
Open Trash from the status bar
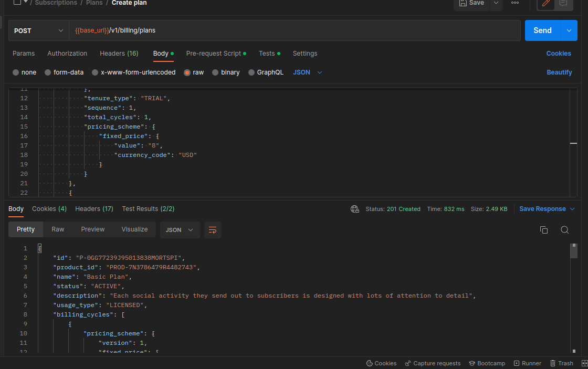click(561, 363)
